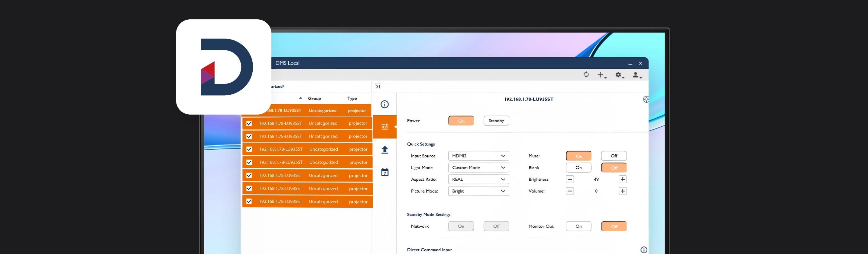Collapse the detail panel arrow icon
The image size is (868, 254).
pos(378,87)
